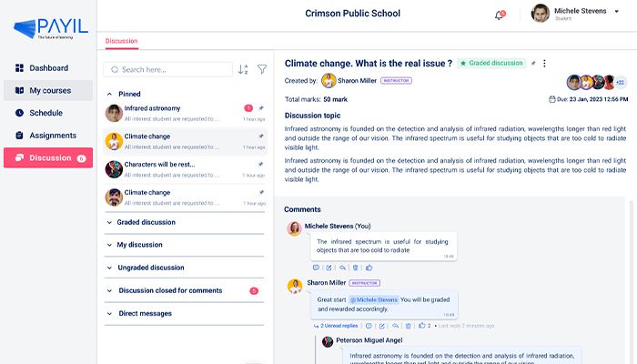This screenshot has width=637, height=364.
Task: Click the Search here field
Action: click(x=167, y=69)
